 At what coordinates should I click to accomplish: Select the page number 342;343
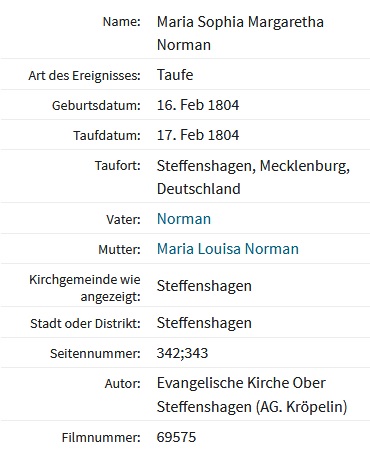182,353
